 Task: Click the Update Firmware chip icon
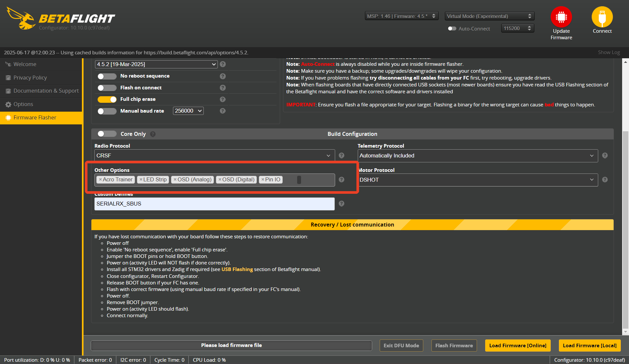coord(561,17)
